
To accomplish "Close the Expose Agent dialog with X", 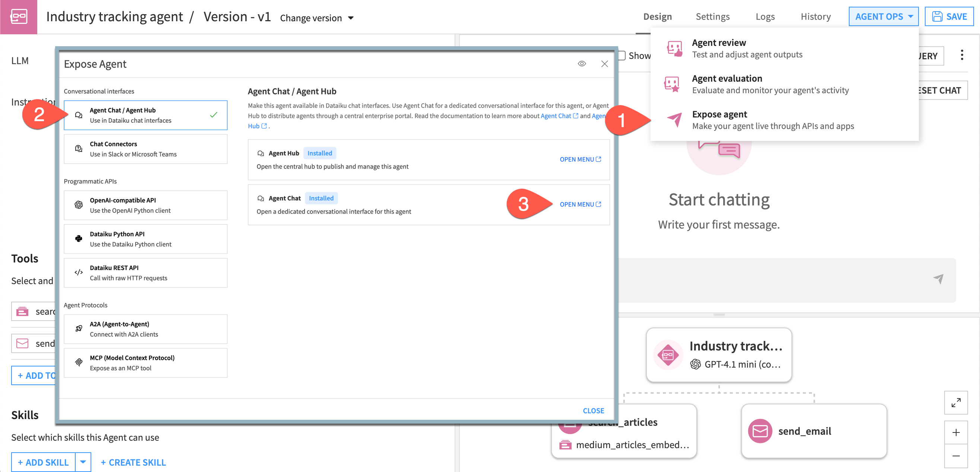I will point(604,64).
